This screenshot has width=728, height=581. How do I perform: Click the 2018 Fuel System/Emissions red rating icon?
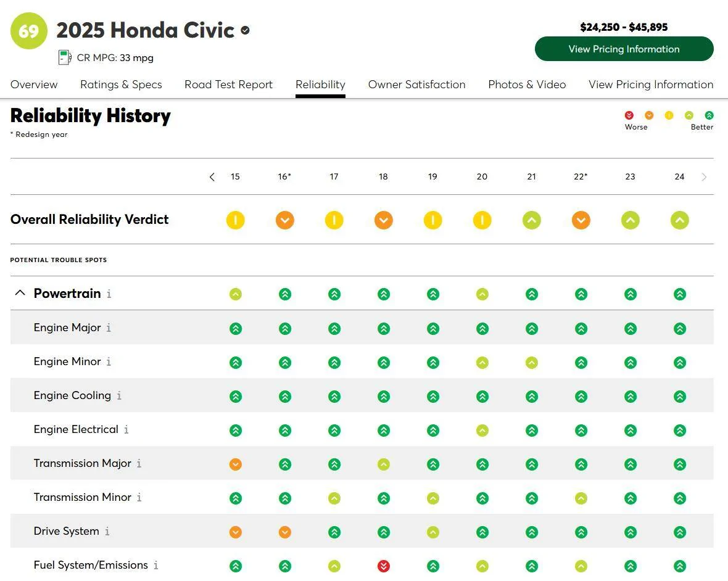pyautogui.click(x=384, y=566)
